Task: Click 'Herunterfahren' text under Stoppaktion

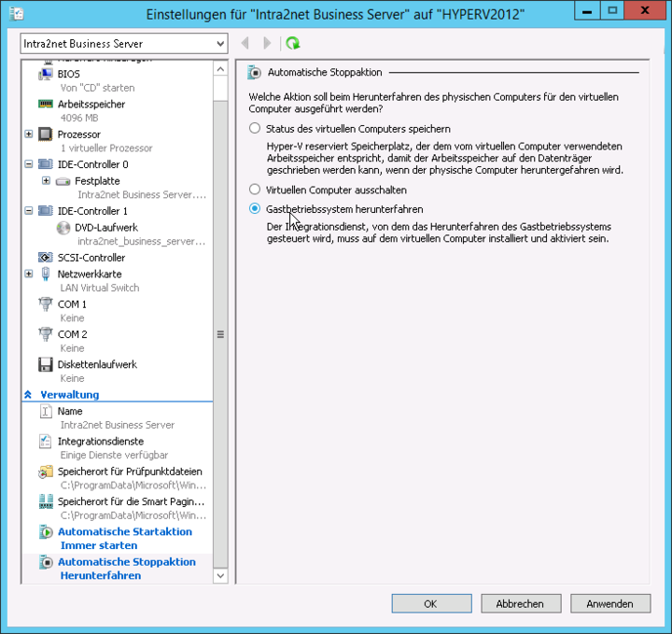Action: tap(101, 575)
